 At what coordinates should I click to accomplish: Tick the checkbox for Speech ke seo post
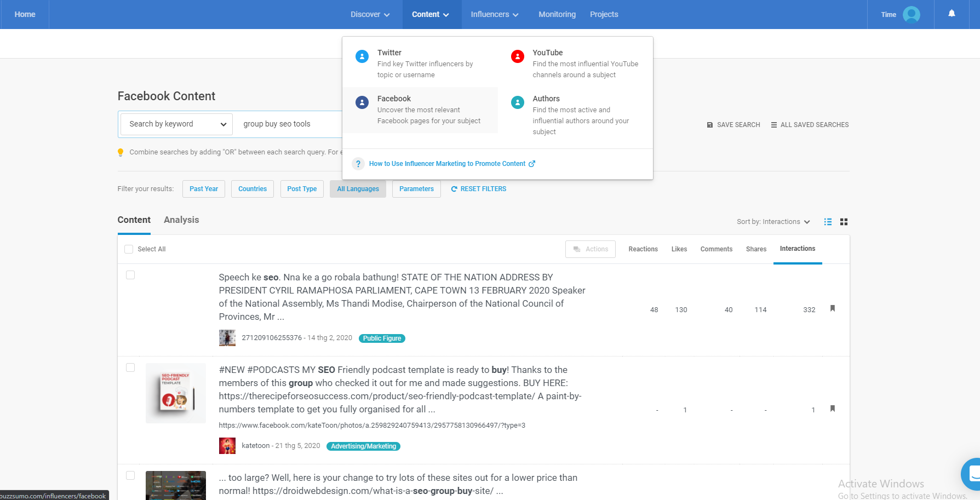click(x=130, y=275)
